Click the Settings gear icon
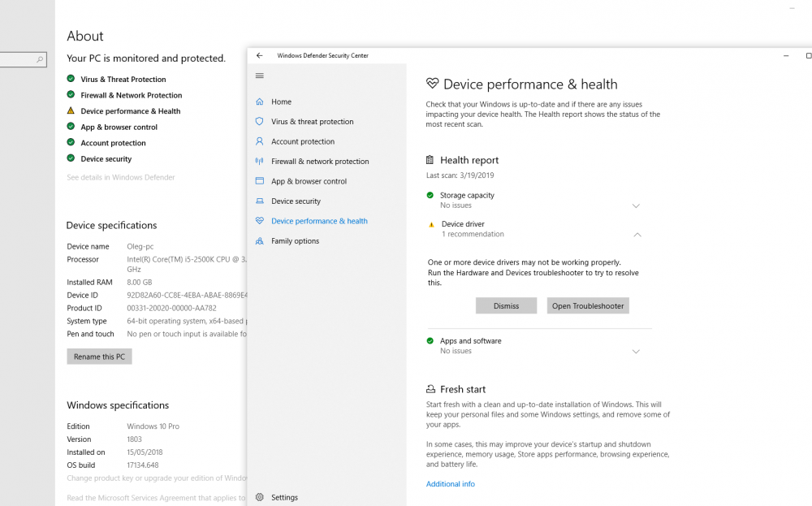This screenshot has height=506, width=812. click(x=260, y=497)
